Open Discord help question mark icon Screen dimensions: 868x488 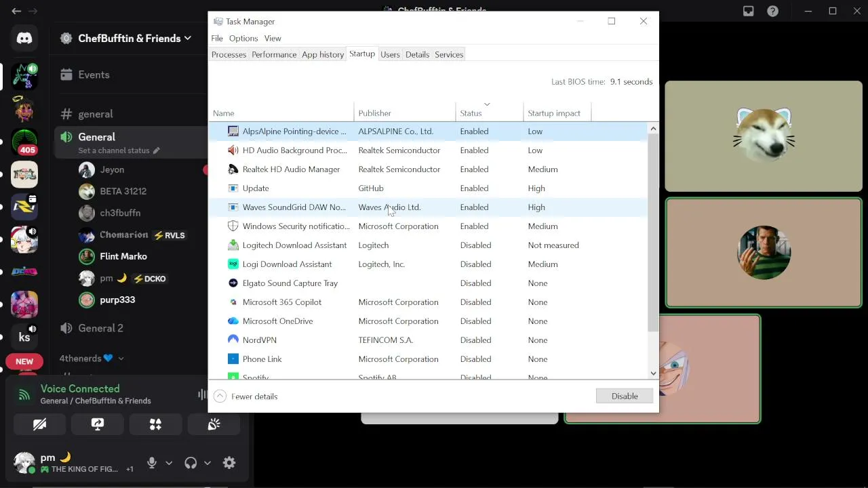tap(772, 11)
